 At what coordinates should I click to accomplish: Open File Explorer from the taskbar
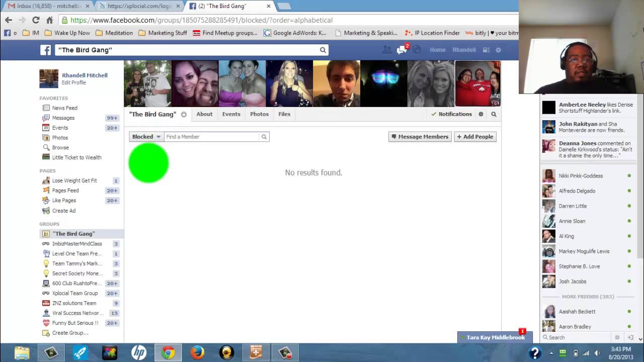tap(22, 352)
